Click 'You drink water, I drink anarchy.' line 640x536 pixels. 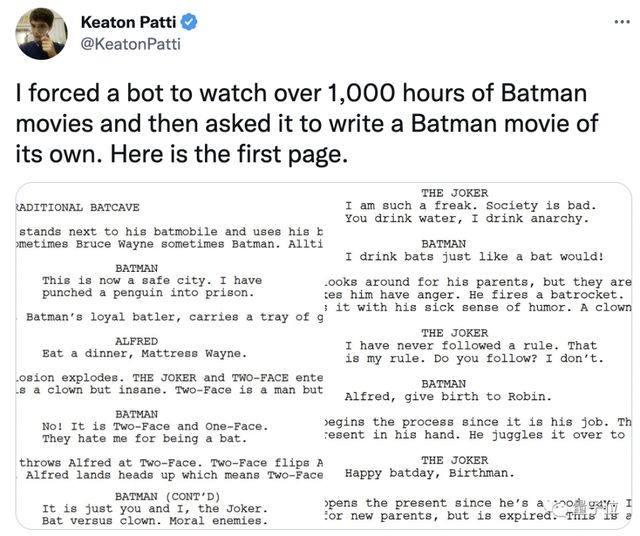click(466, 218)
